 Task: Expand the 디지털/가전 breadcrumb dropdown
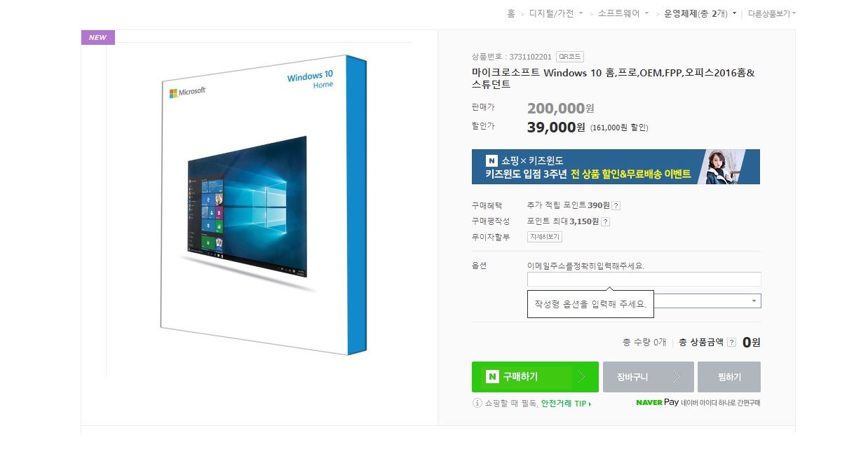pyautogui.click(x=581, y=14)
